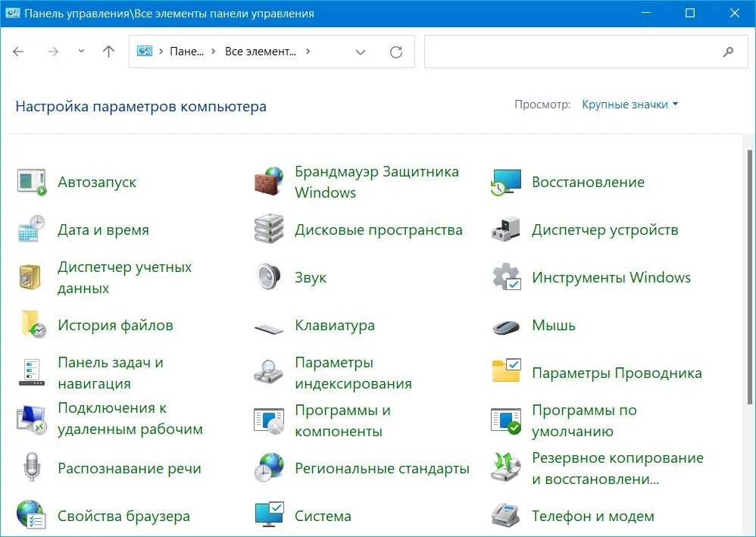Click the Брандмауэр Защитника Windows brick wall icon
This screenshot has height=537, width=756.
coord(269,182)
